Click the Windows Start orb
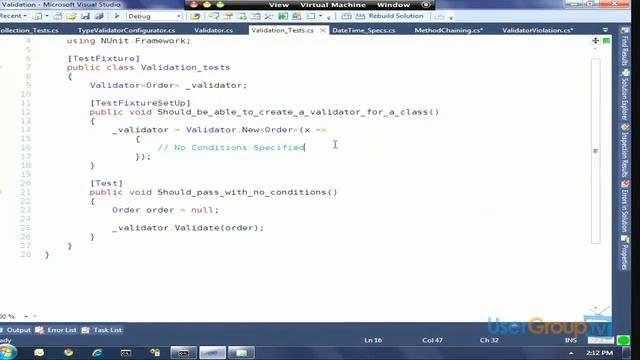Viewport: 640px width, 360px height. click(8, 353)
